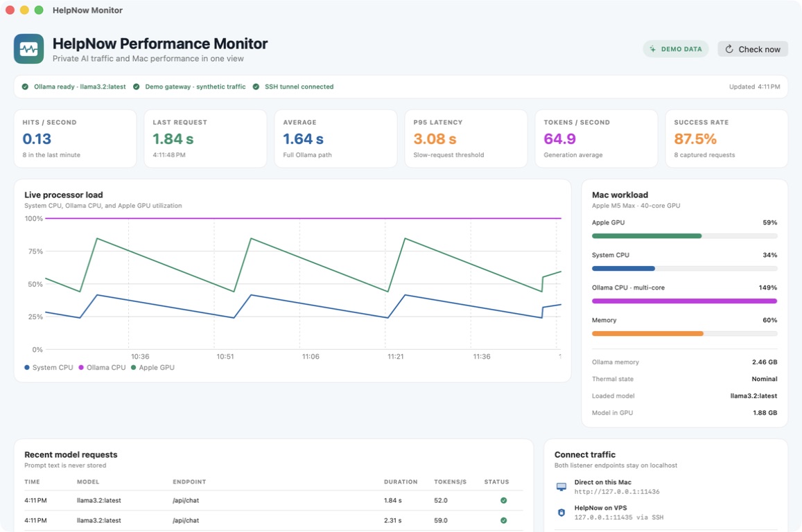Click the DURATION column header
Image resolution: width=802 pixels, height=532 pixels.
coord(401,482)
